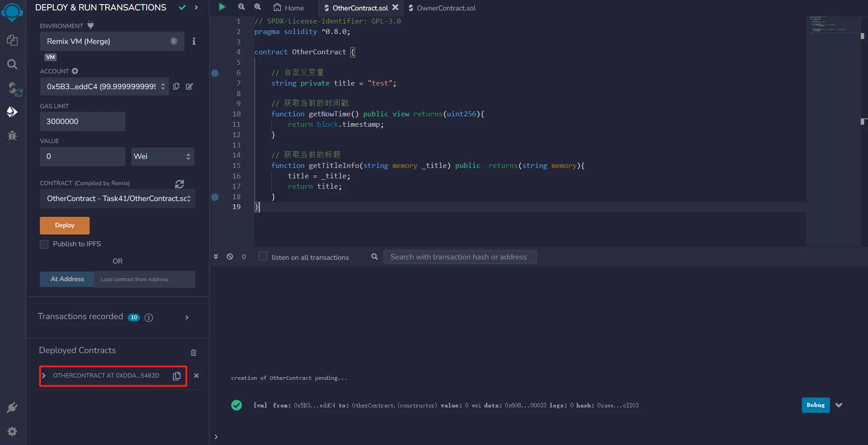This screenshot has width=868, height=445.
Task: Copy the selected account address
Action: tap(176, 86)
